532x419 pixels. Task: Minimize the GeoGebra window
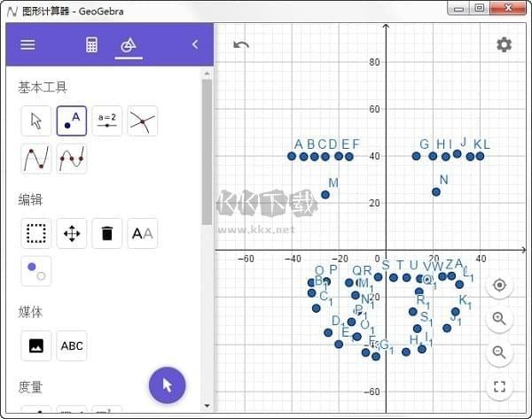(x=458, y=9)
